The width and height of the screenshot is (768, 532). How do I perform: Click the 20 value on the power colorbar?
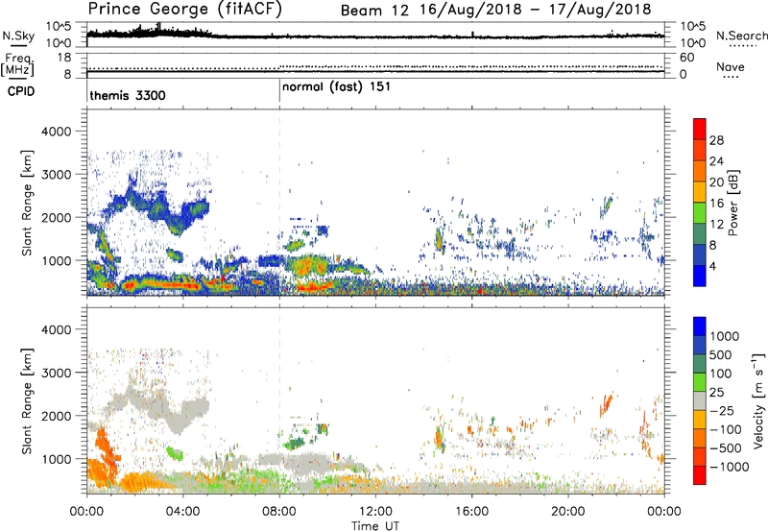coord(716,182)
